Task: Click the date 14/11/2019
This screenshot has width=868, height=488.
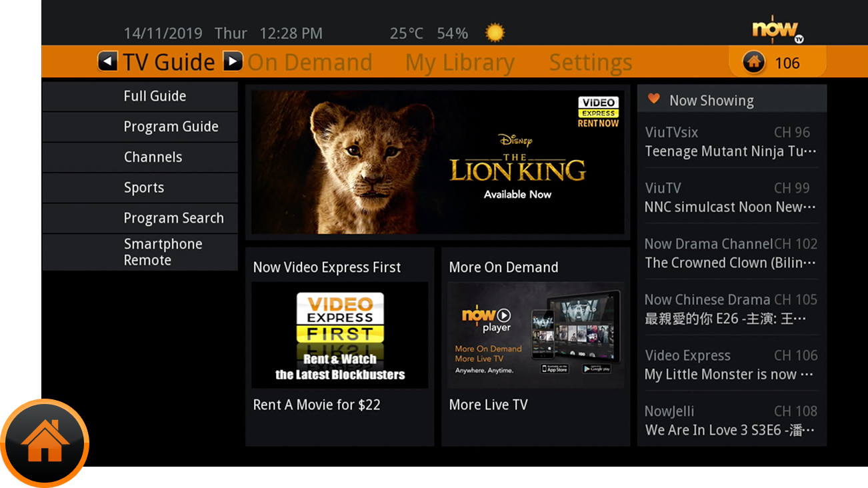Action: click(163, 33)
